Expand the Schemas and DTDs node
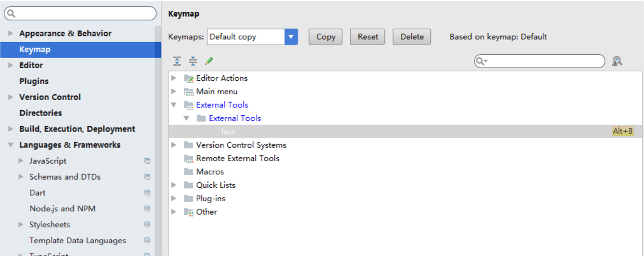The image size is (644, 256). tap(21, 176)
